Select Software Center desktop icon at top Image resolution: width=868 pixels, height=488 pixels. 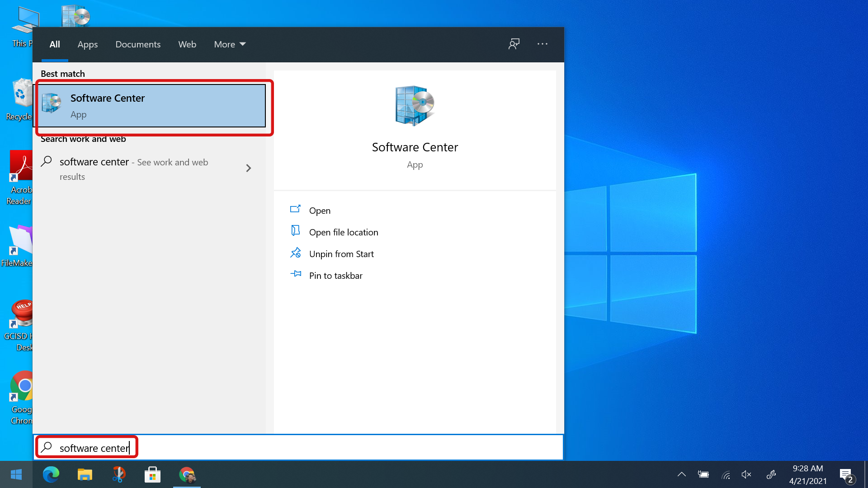76,16
